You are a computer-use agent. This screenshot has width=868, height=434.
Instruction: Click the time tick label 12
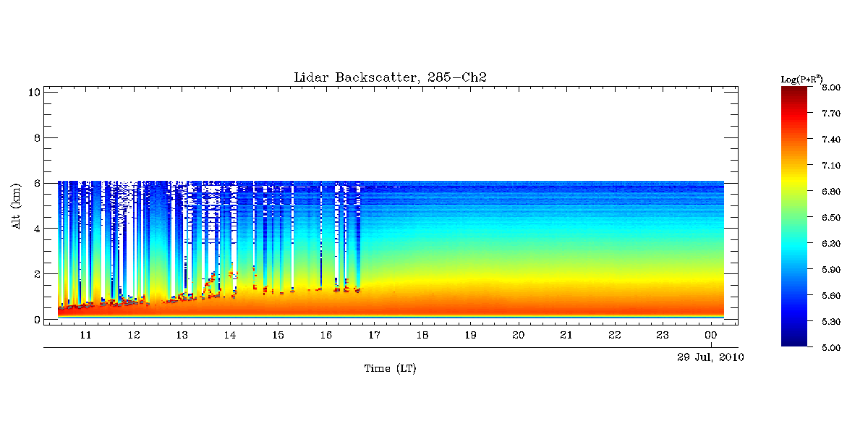[x=134, y=335]
